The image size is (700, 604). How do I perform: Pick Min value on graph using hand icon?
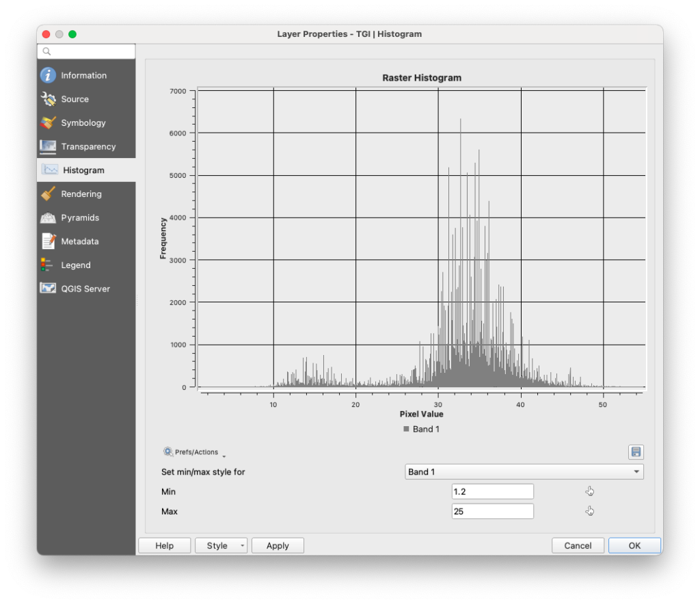[589, 491]
